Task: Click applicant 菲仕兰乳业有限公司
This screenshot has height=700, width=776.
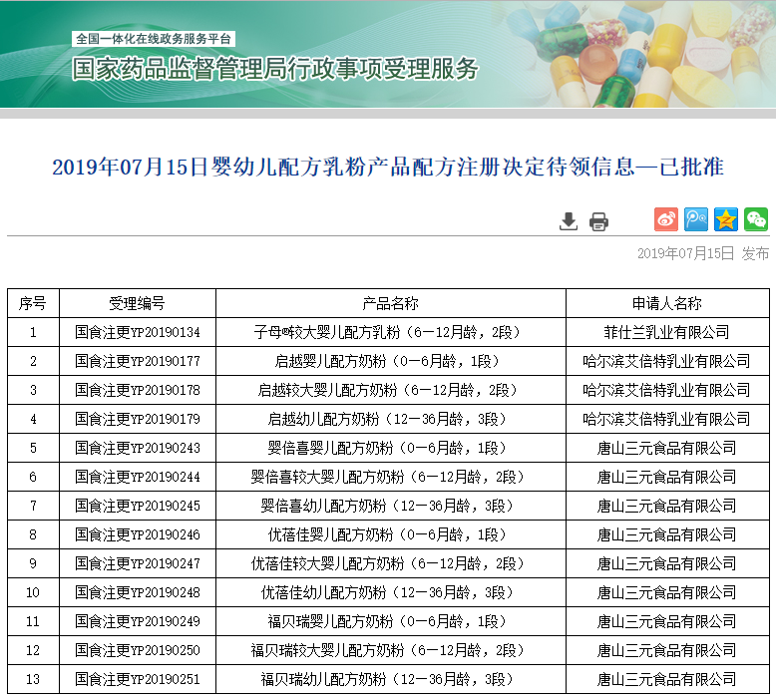Action: click(x=667, y=332)
